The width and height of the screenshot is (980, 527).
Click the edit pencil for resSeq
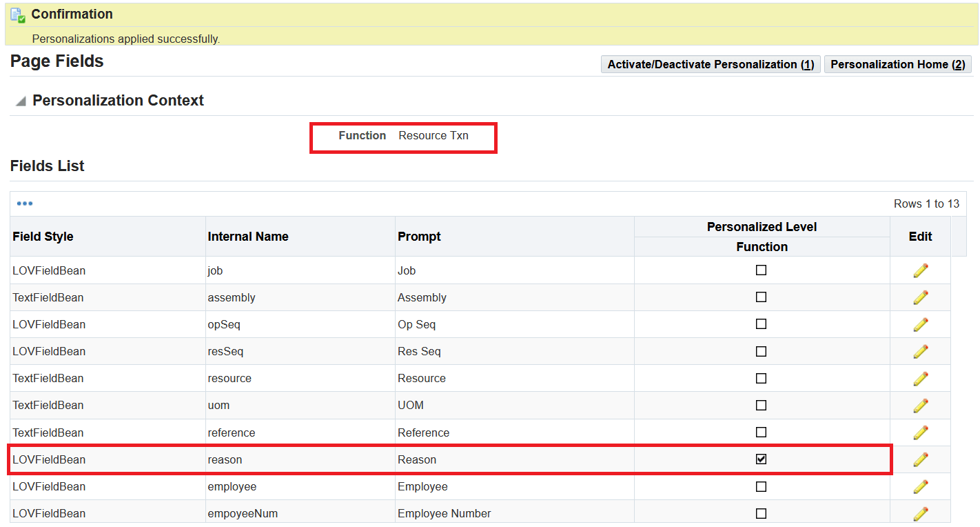pyautogui.click(x=920, y=351)
